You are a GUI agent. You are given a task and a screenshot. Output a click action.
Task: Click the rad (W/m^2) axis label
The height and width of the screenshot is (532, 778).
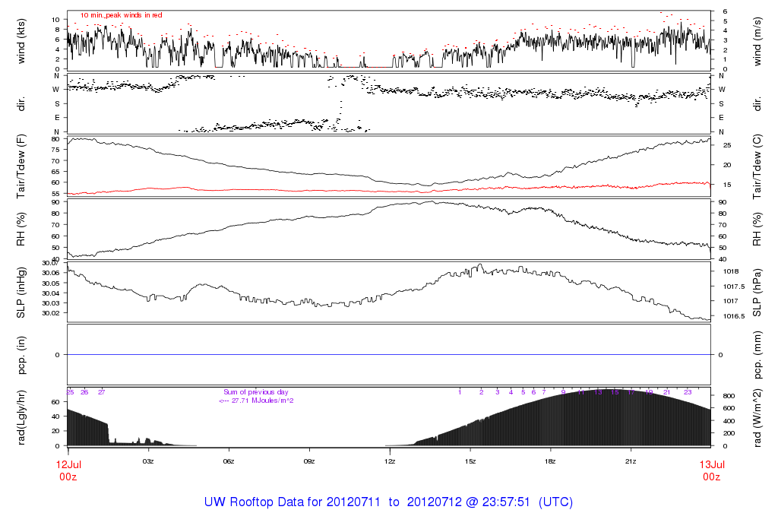tap(758, 417)
